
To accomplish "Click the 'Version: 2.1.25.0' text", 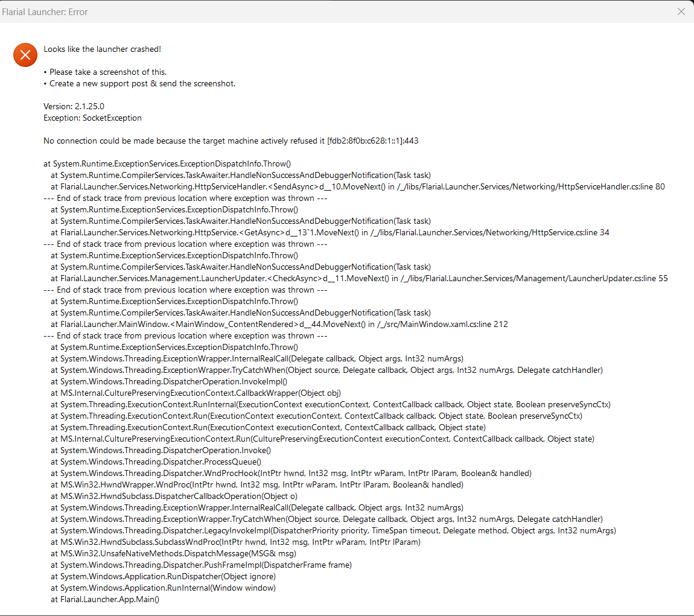I will 74,106.
